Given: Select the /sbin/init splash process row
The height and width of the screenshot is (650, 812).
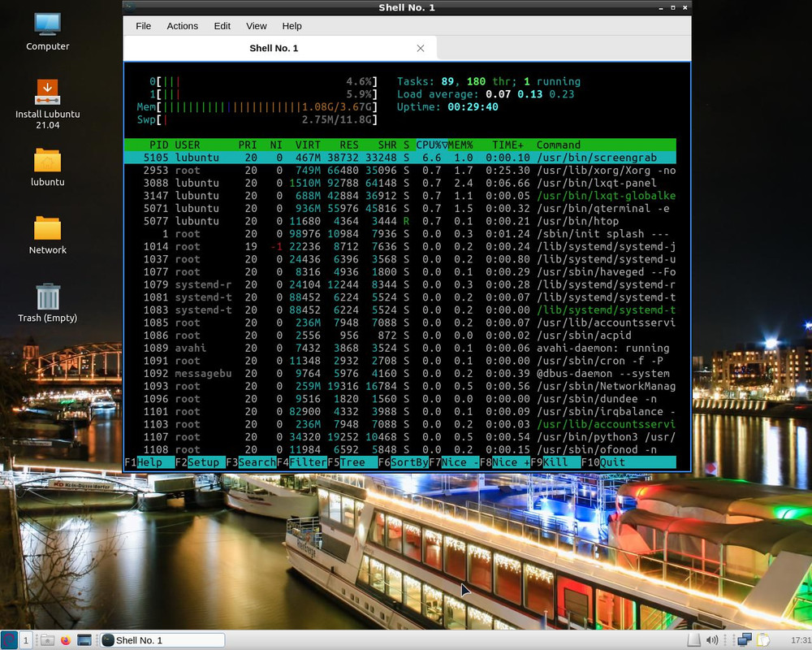Looking at the screenshot, I should tap(400, 234).
